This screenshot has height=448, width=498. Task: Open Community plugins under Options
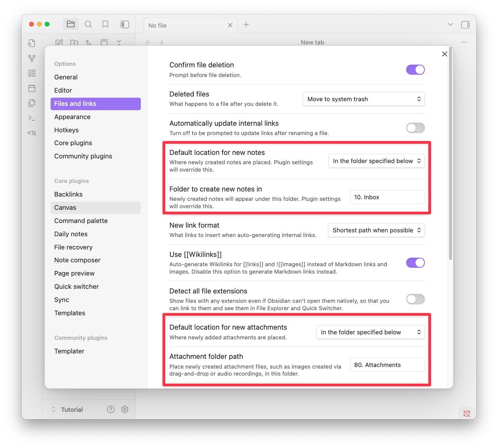pyautogui.click(x=96, y=156)
